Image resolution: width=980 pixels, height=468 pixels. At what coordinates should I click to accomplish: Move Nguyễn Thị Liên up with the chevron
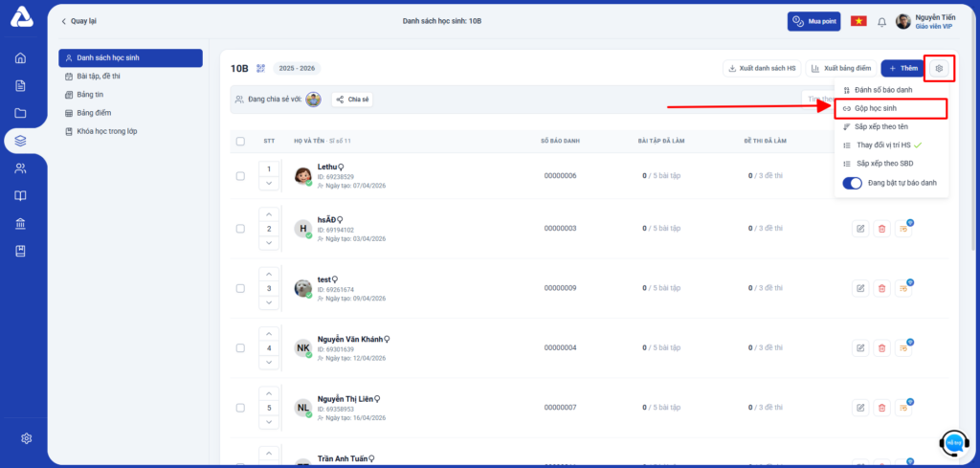pyautogui.click(x=269, y=393)
